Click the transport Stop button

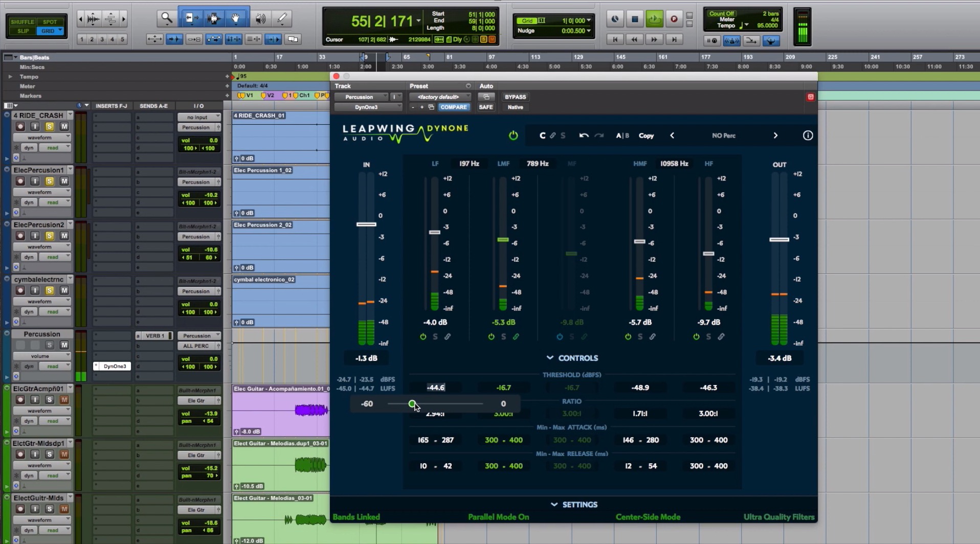635,19
